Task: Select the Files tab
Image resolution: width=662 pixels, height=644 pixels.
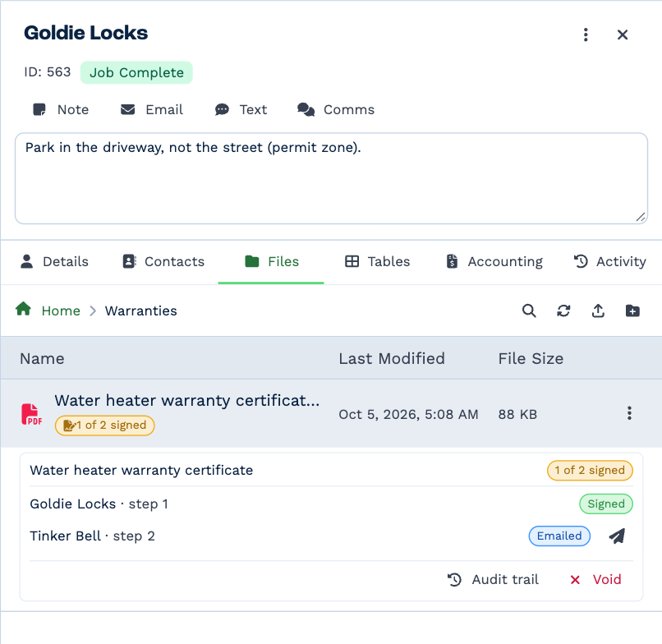Action: tap(272, 262)
